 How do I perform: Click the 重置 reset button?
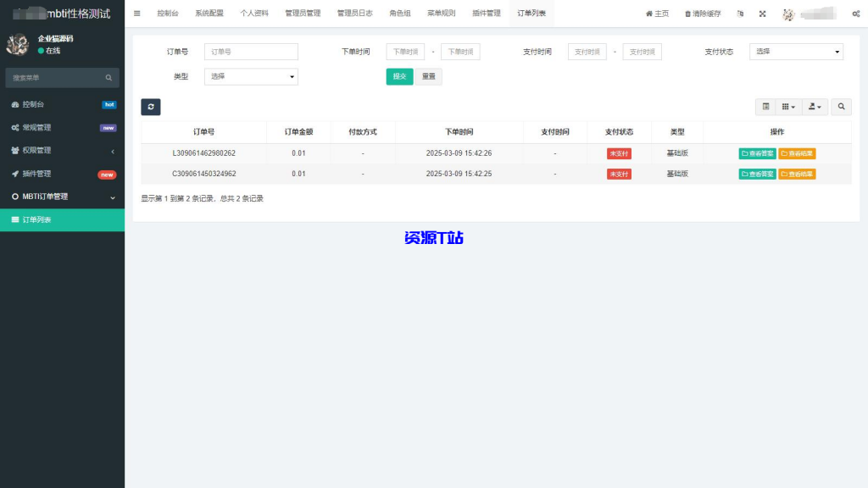pos(428,76)
